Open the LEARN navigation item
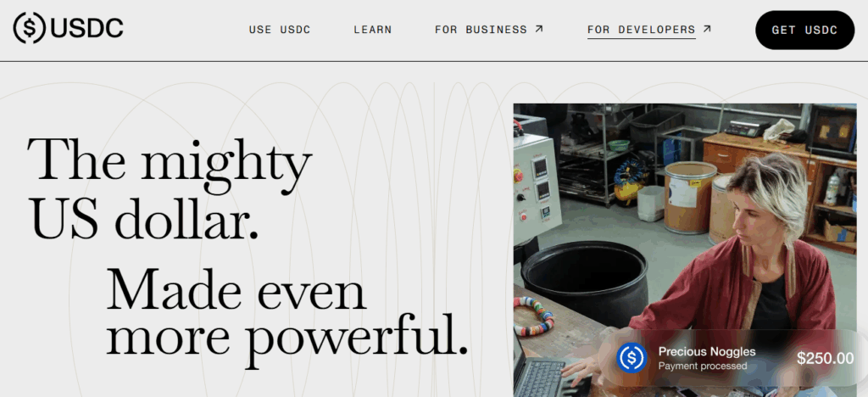The height and width of the screenshot is (397, 868). point(372,30)
